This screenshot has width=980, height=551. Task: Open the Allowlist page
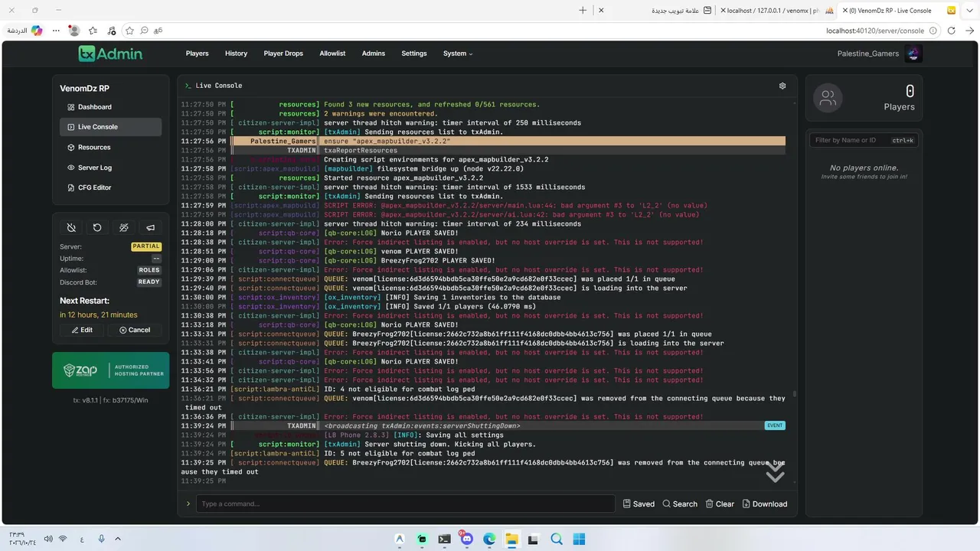(332, 54)
